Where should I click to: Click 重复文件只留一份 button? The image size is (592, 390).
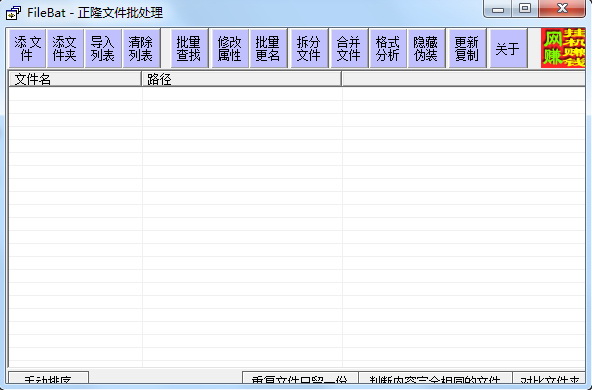click(300, 378)
